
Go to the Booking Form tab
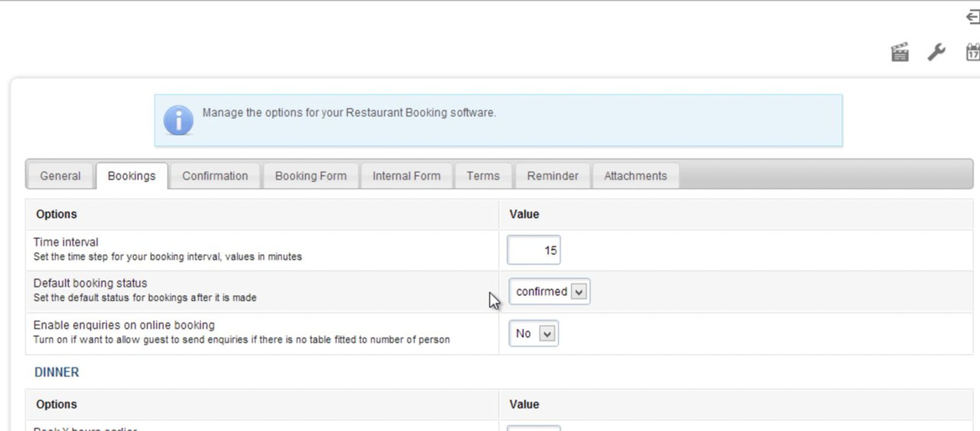311,176
